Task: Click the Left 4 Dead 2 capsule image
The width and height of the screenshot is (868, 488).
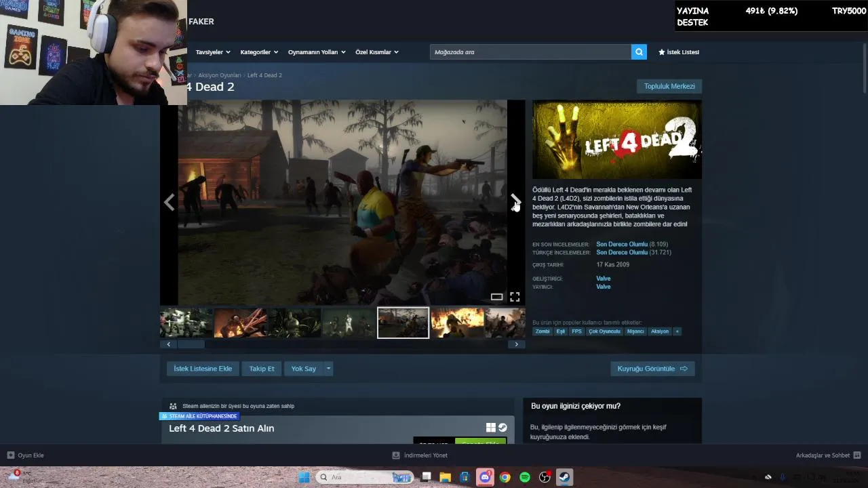Action: [x=617, y=140]
